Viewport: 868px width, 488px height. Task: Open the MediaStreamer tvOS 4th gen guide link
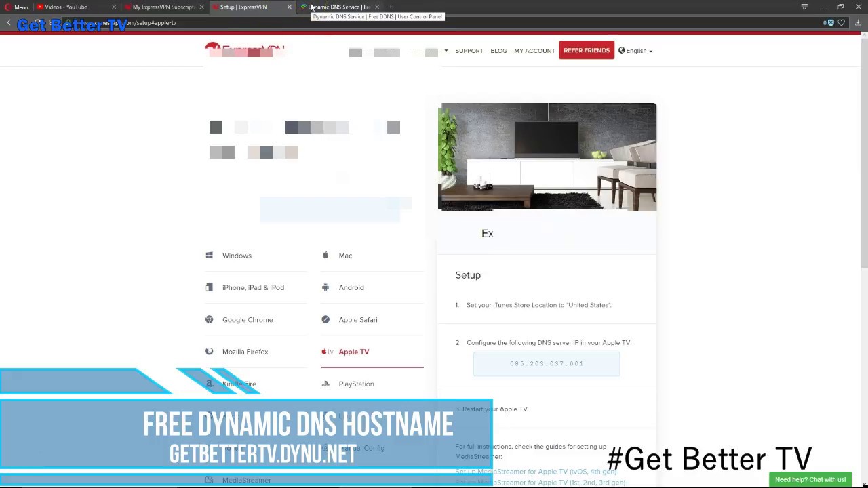pyautogui.click(x=536, y=471)
